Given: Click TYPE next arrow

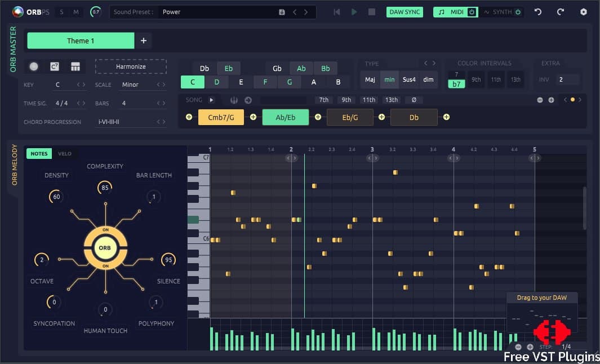Looking at the screenshot, I should [x=434, y=63].
